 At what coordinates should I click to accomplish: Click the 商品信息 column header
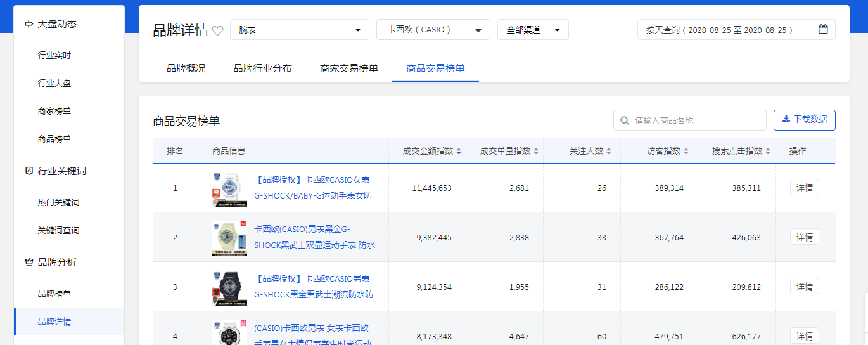(229, 151)
